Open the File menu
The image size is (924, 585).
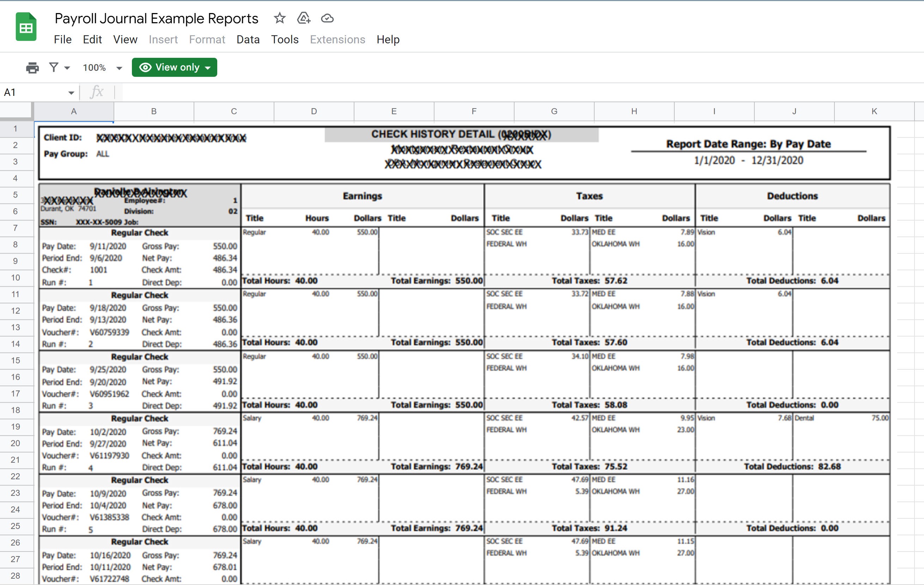[x=62, y=39]
